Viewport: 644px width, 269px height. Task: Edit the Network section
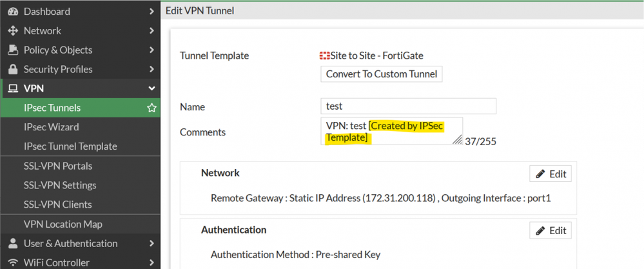click(x=550, y=174)
